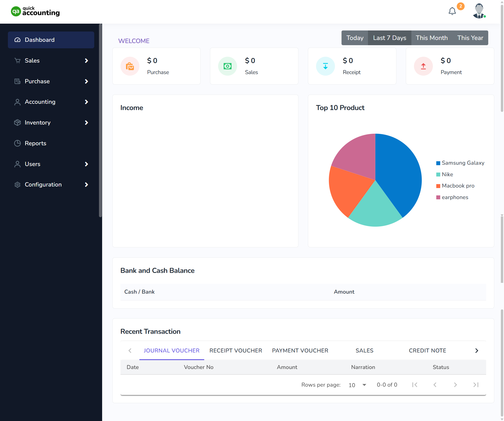Open the Rows per page dropdown
Image resolution: width=504 pixels, height=421 pixels.
click(357, 385)
